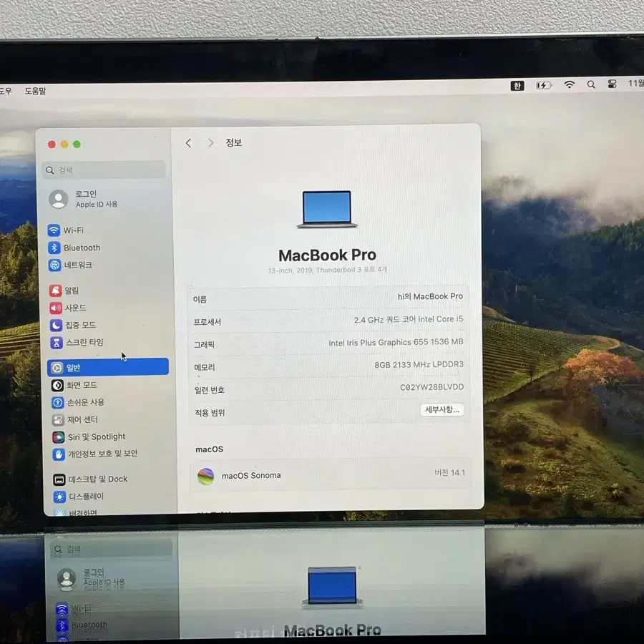Open Wi-Fi settings icon in sidebar

tap(54, 230)
